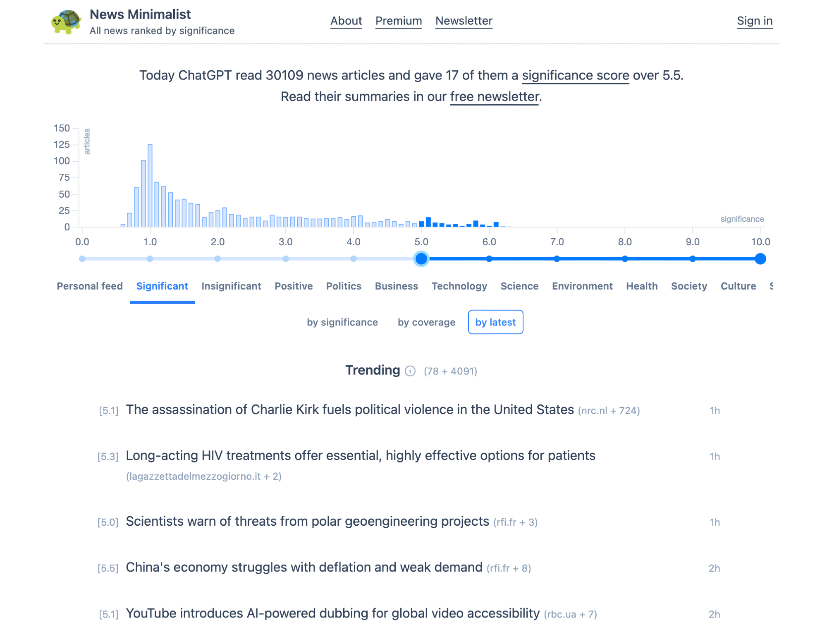Open the significance score link
The width and height of the screenshot is (827, 644).
pyautogui.click(x=575, y=75)
